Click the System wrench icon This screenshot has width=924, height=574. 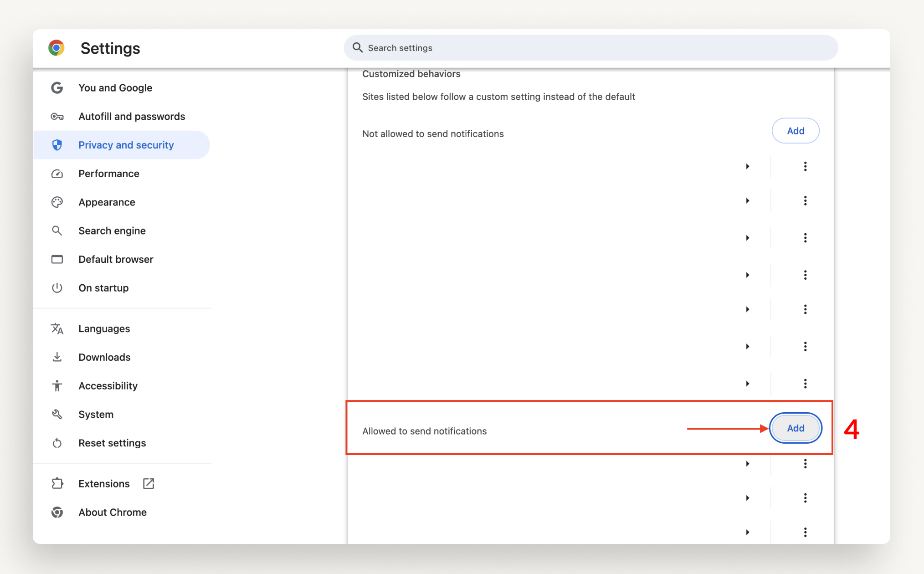57,414
